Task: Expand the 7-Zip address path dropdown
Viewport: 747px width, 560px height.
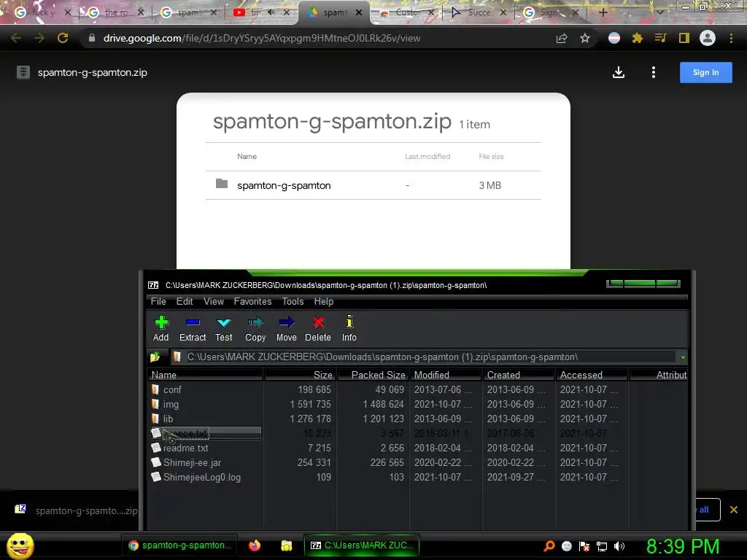Action: pyautogui.click(x=683, y=357)
